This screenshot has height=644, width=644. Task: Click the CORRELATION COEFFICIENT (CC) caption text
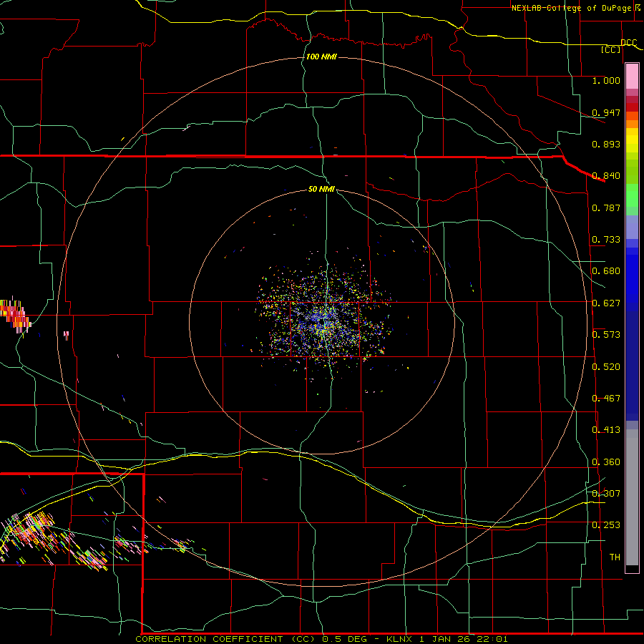click(225, 639)
